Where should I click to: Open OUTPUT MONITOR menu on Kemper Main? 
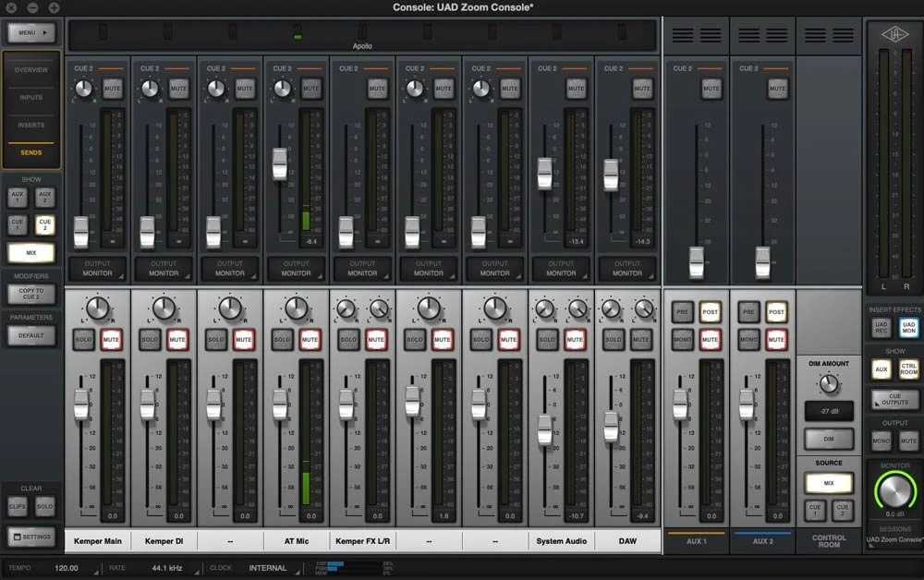pos(97,269)
